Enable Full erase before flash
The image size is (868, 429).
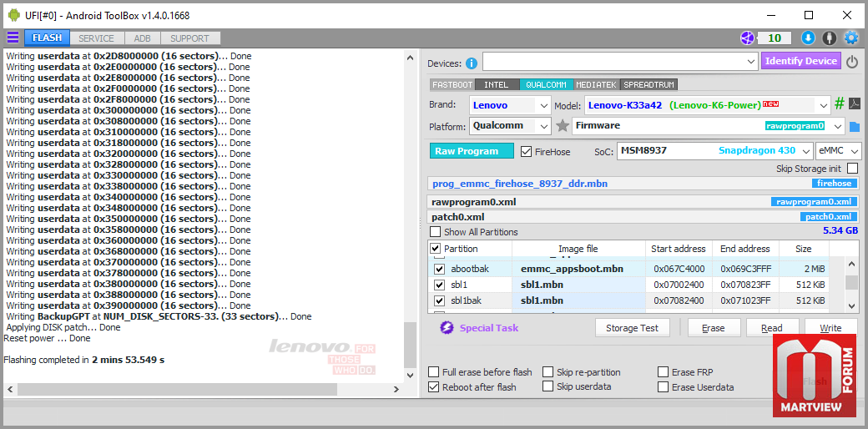pos(433,372)
